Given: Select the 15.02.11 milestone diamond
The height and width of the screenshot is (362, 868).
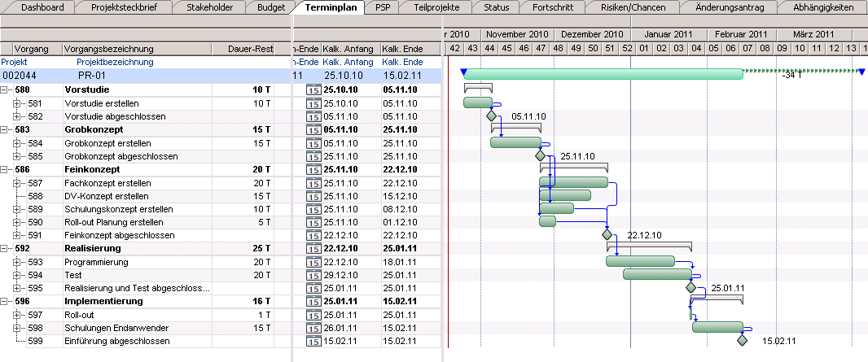Looking at the screenshot, I should tap(743, 341).
